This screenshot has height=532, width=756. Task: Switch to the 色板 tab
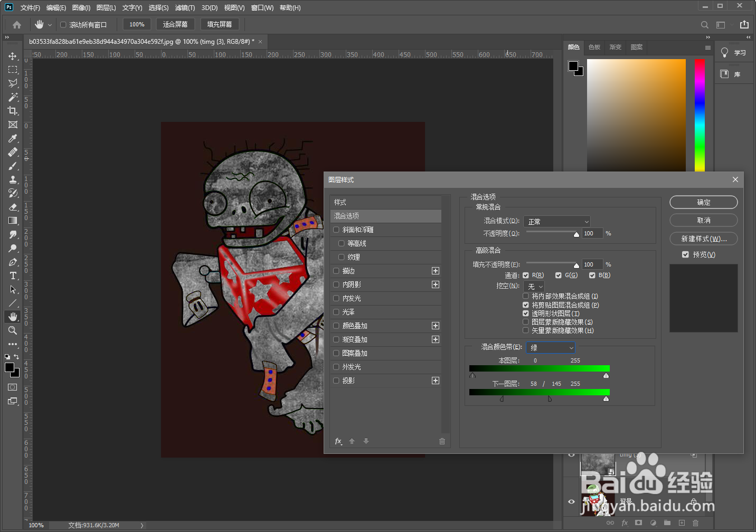[x=594, y=47]
